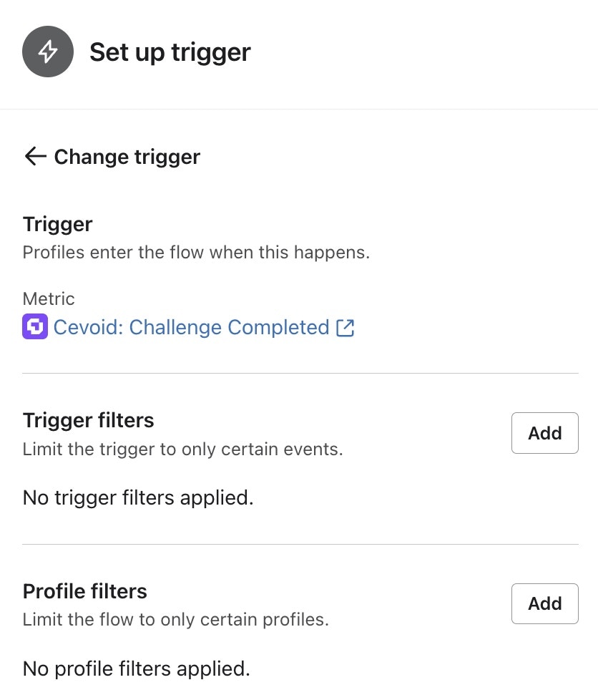Click the Profile filters heading
Screen dimensions: 598x700
pos(85,591)
